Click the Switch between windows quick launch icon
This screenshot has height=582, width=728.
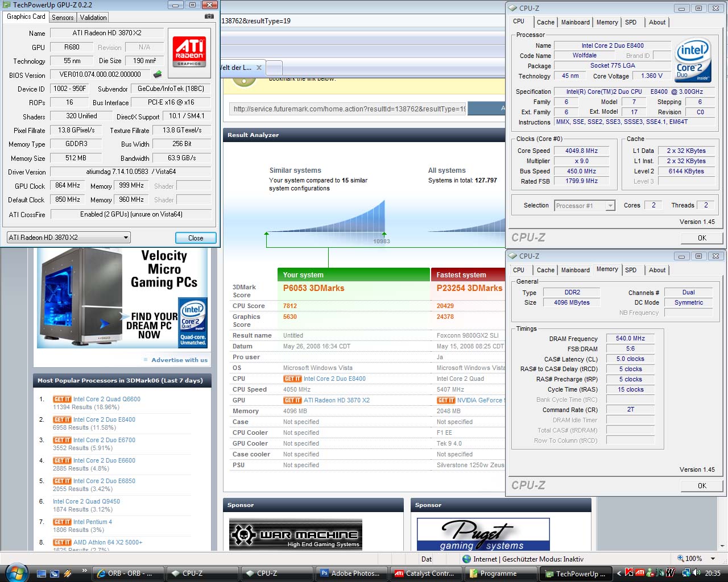pos(55,573)
